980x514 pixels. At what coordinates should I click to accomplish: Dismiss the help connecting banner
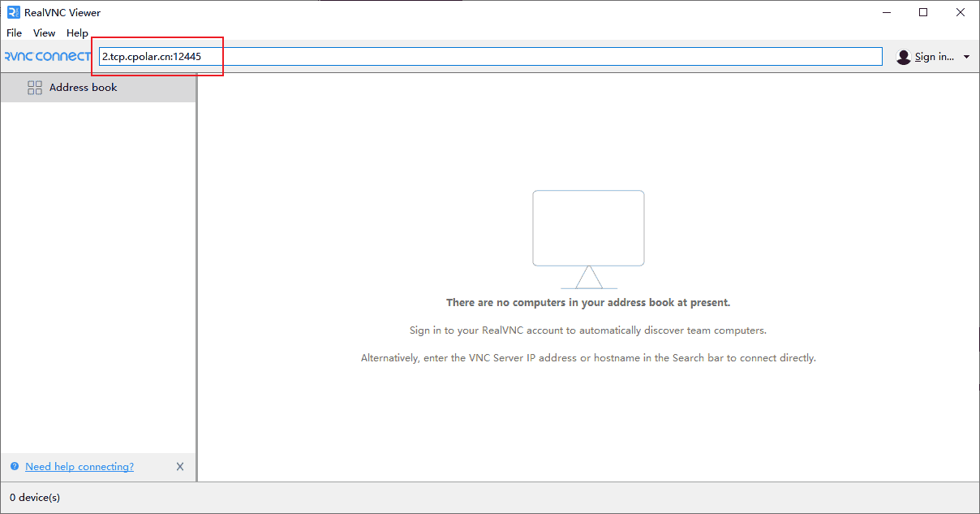[180, 467]
